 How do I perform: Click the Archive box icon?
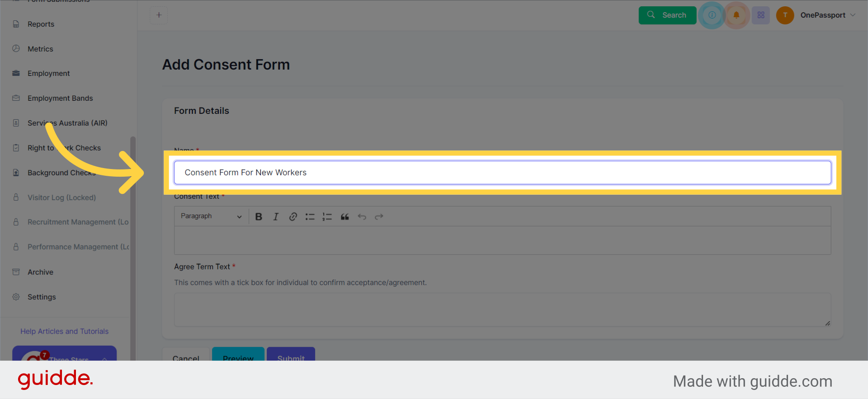(16, 272)
